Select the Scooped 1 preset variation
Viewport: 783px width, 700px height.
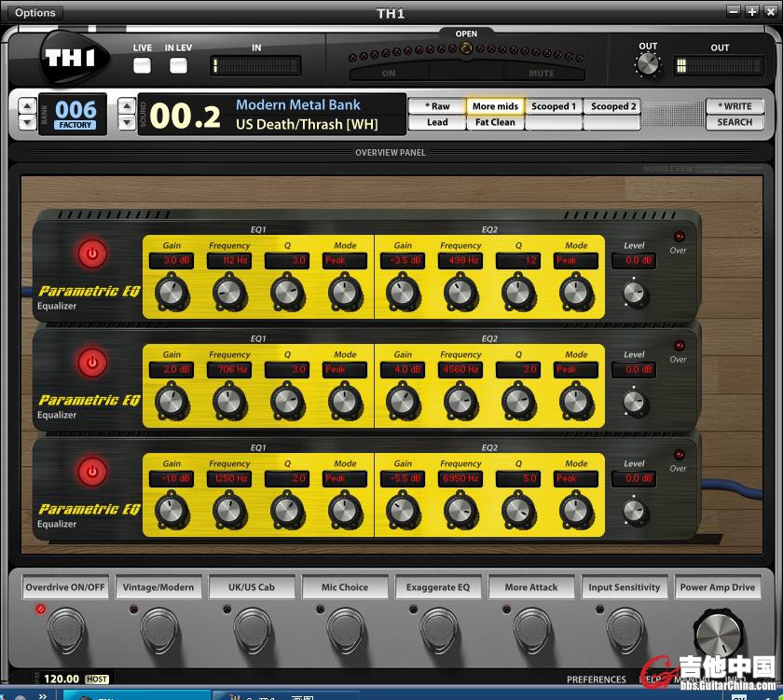(554, 106)
